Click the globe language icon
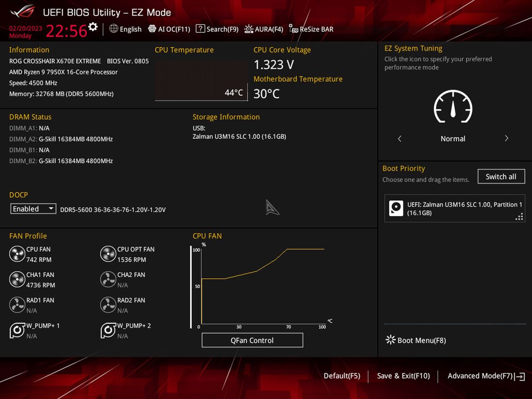This screenshot has width=532, height=399. tap(113, 29)
